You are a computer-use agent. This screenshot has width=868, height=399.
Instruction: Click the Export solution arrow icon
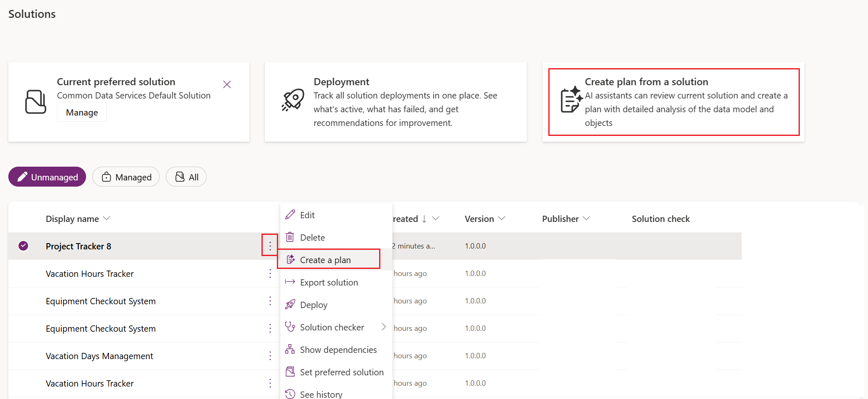290,282
